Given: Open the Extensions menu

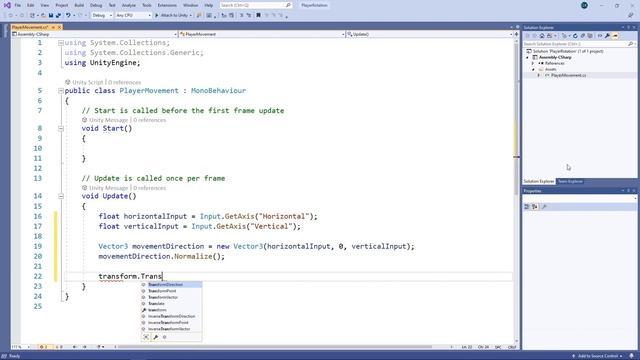Looking at the screenshot, I should [x=167, y=5].
